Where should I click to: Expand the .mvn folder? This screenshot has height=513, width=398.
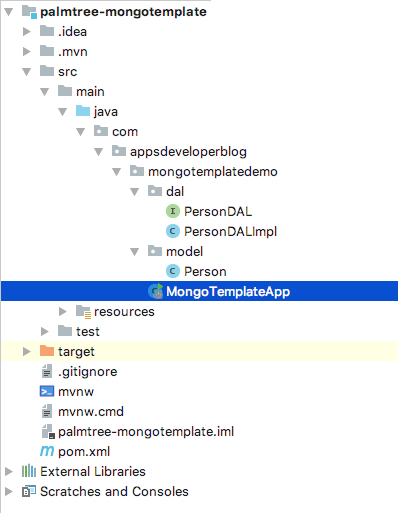click(x=27, y=51)
